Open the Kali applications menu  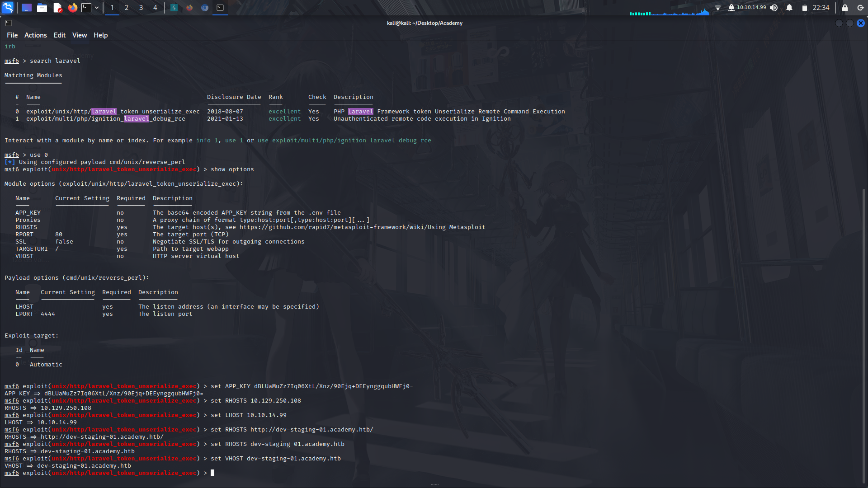[x=7, y=7]
